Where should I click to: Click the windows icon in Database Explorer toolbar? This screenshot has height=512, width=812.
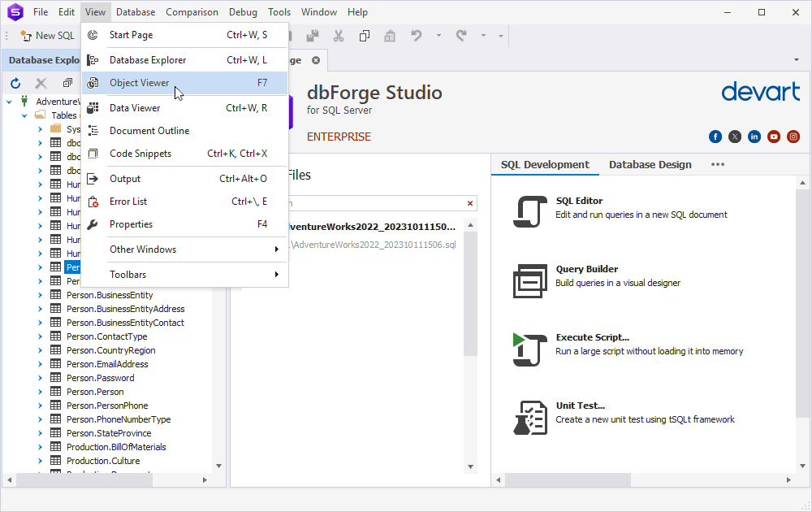click(67, 83)
